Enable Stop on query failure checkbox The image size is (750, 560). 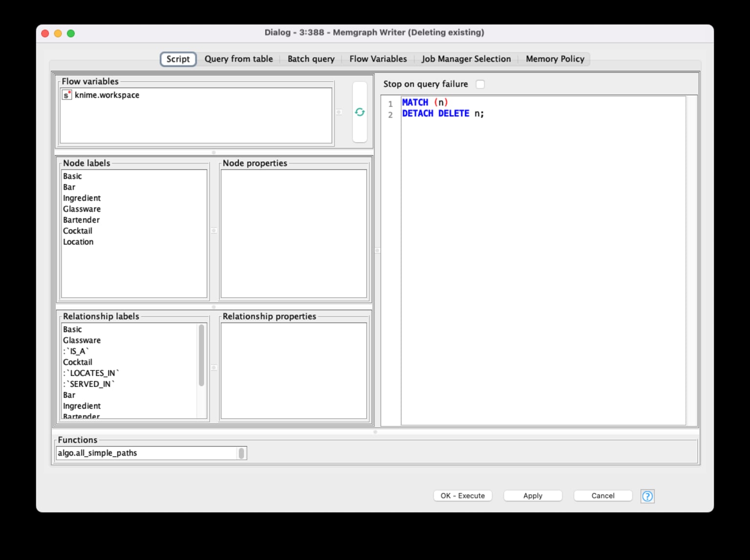click(x=480, y=84)
